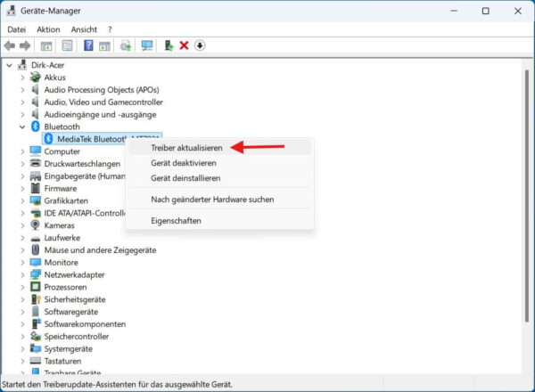This screenshot has width=535, height=392.
Task: Click the Systemgeräte folder icon
Action: [35, 348]
